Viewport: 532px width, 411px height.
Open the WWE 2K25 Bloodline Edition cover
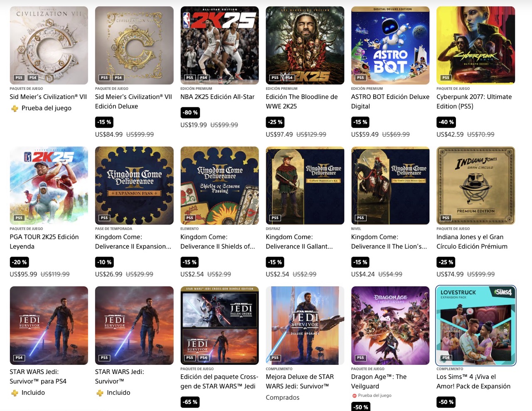[x=305, y=45]
